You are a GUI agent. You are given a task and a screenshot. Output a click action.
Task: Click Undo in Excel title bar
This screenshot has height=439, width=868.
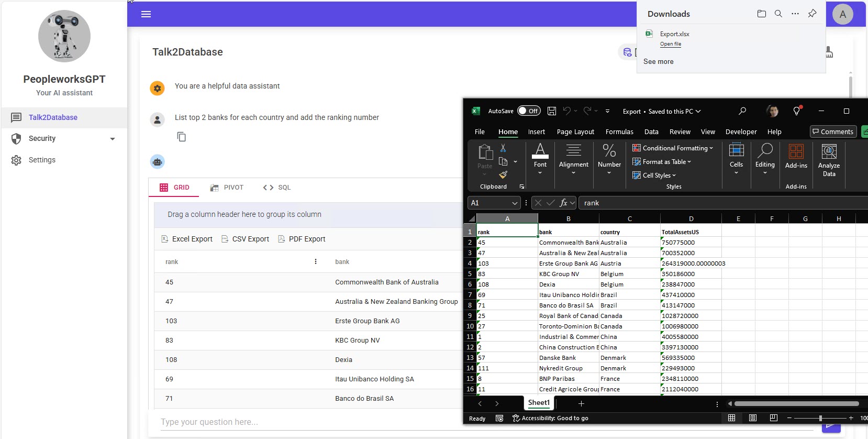tap(567, 111)
